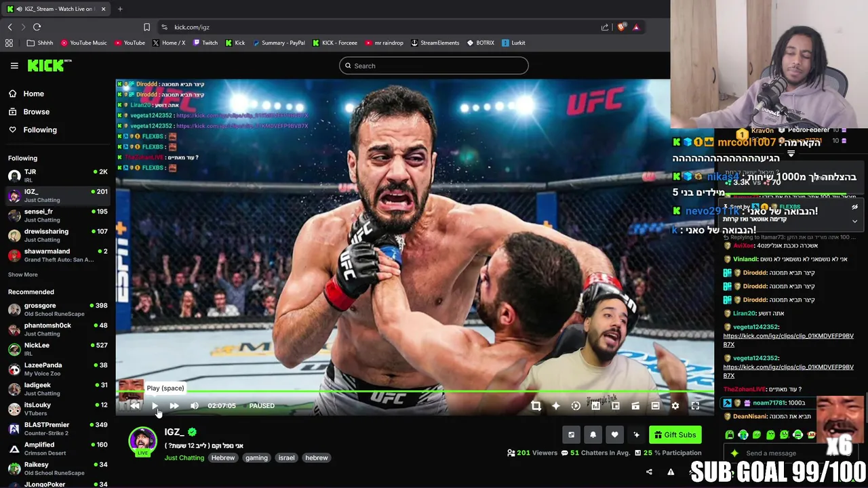Toggle fullscreen mode on the video player
Screen dimensions: 868x488
click(695, 405)
